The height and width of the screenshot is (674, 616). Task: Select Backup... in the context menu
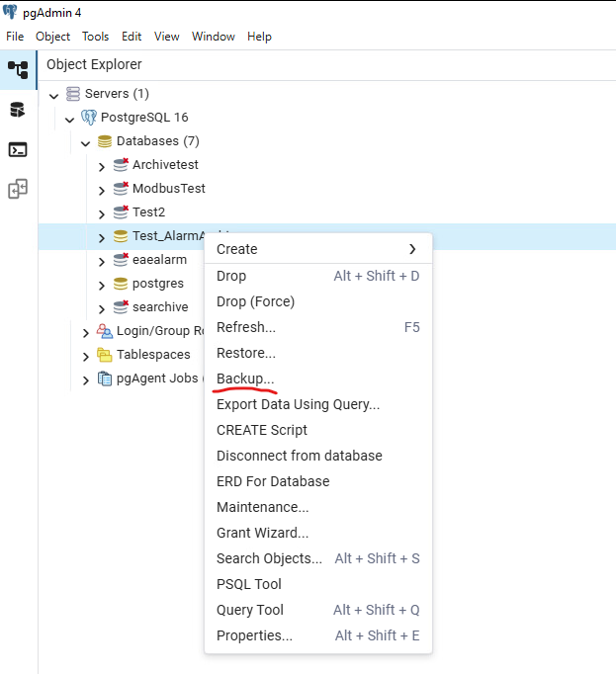pyautogui.click(x=318, y=379)
